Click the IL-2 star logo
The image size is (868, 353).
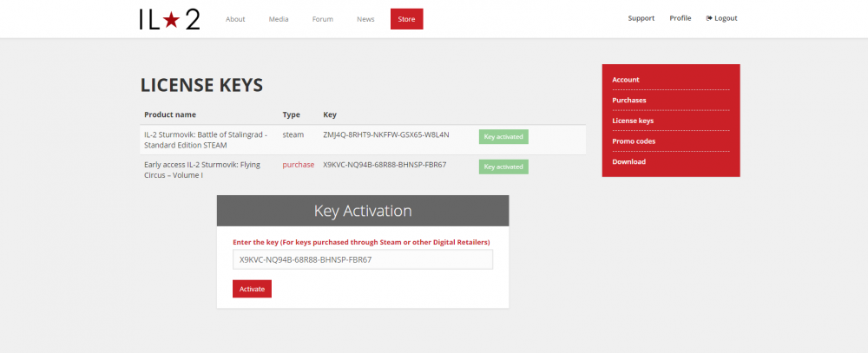click(x=169, y=19)
